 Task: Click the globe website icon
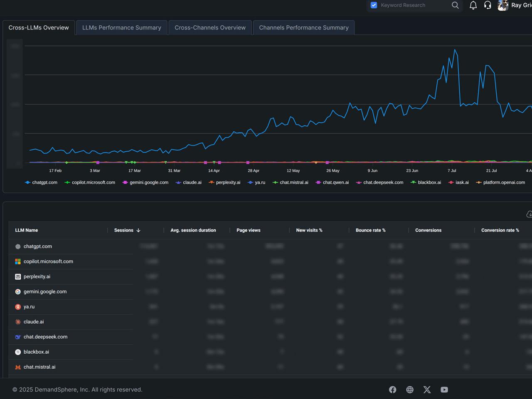click(410, 389)
